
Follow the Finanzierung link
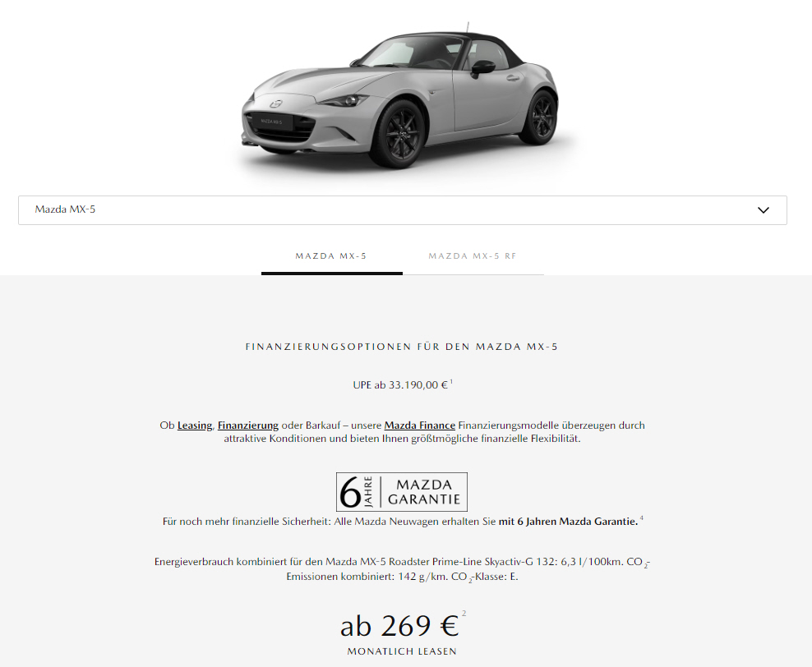248,425
